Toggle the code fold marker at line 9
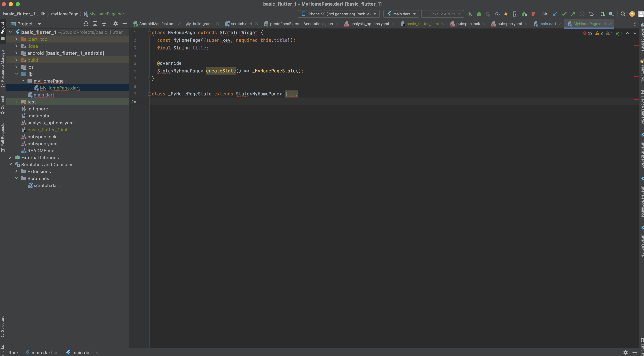 [150, 94]
